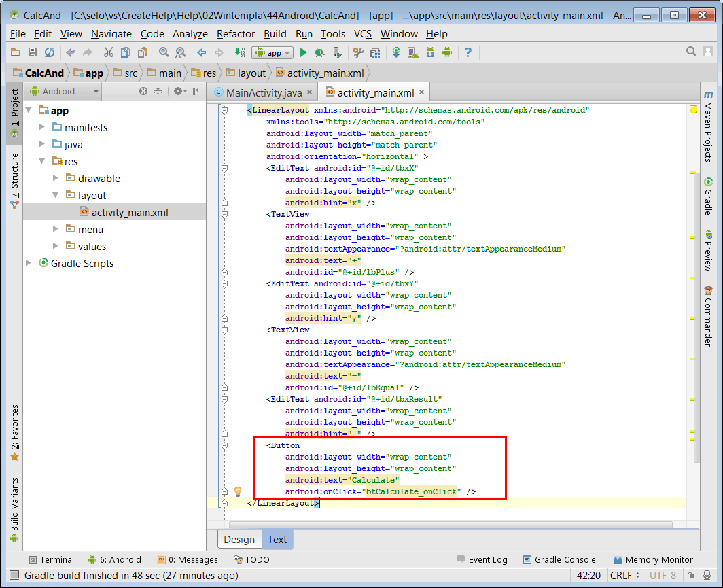Screen dimensions: 723x588
Task: Click the Open folder toolbar icon
Action: coord(16,52)
